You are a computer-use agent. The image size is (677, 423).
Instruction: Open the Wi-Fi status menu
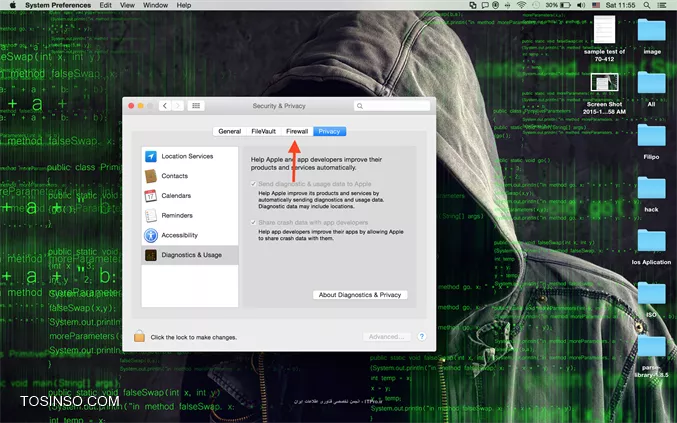click(522, 5)
